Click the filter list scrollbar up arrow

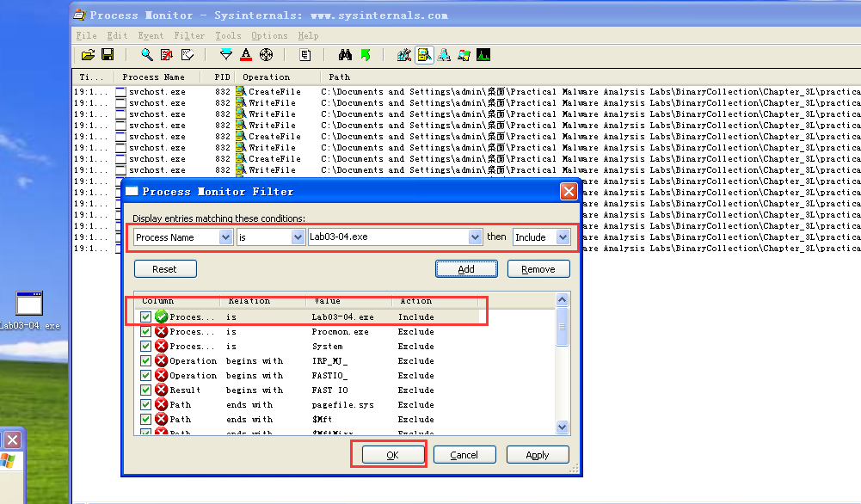[x=562, y=299]
